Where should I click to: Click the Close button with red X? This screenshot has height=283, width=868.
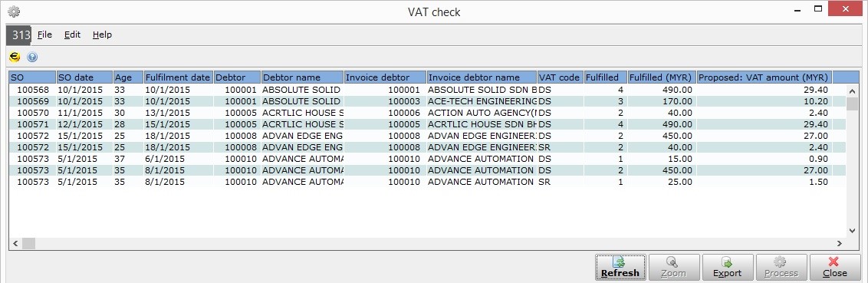(835, 267)
